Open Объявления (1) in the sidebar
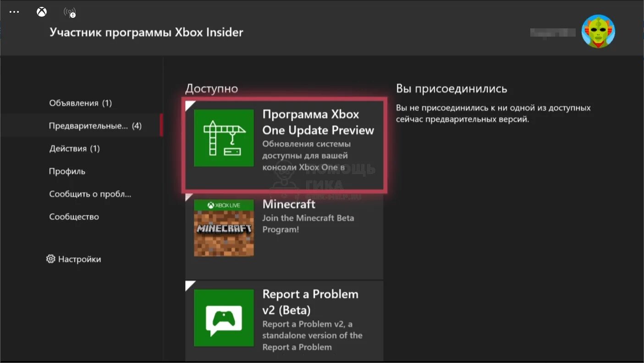 81,103
